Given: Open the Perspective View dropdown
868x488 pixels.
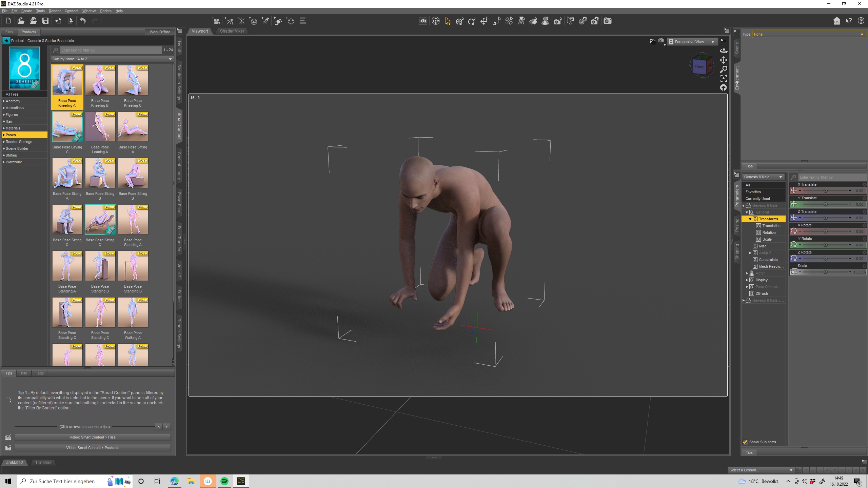Looking at the screenshot, I should (x=693, y=42).
